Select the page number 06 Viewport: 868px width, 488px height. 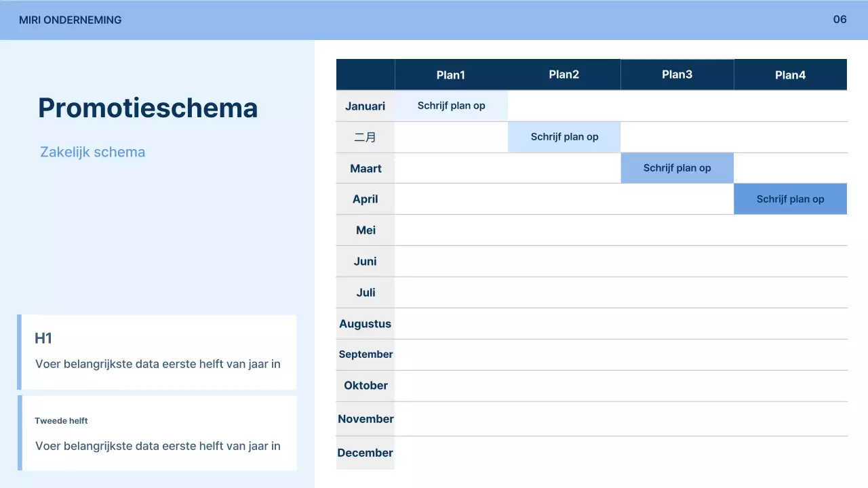[x=840, y=20]
